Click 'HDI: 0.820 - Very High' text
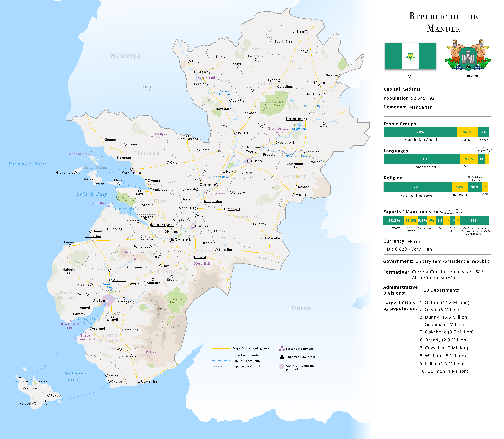The width and height of the screenshot is (504, 439). [x=408, y=249]
